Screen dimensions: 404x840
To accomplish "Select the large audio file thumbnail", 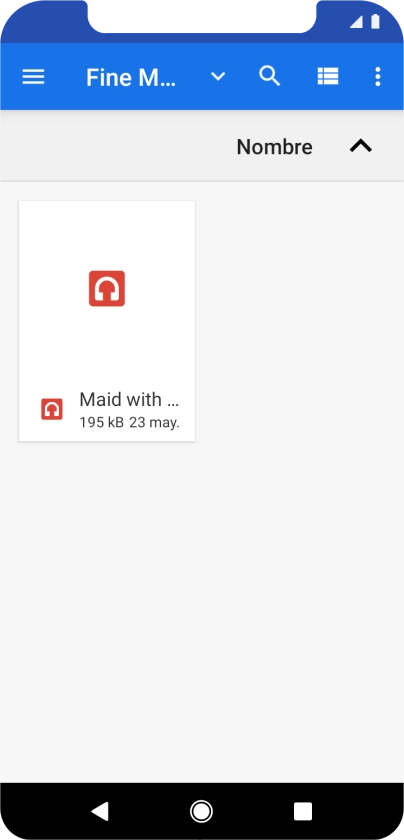I will [107, 289].
